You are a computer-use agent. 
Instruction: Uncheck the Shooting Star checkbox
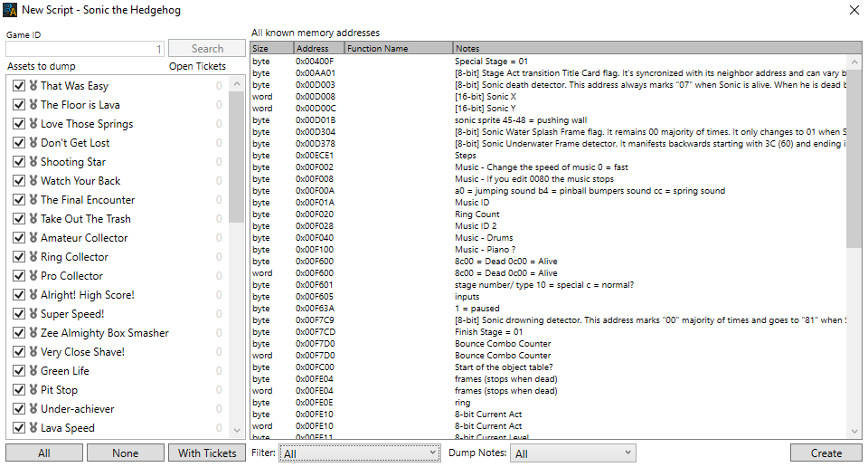19,162
